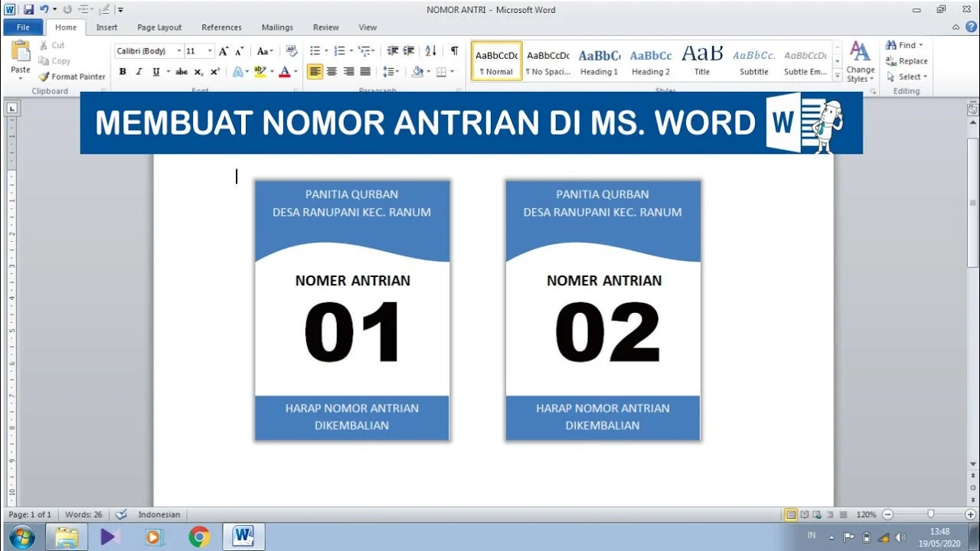Align text left
The width and height of the screenshot is (980, 551).
[315, 72]
